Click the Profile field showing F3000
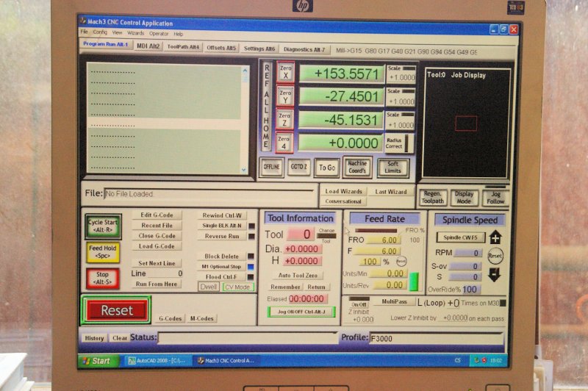The width and height of the screenshot is (588, 391). 436,339
